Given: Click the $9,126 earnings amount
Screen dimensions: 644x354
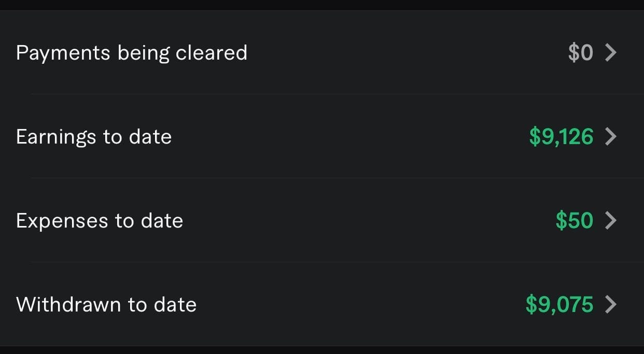Looking at the screenshot, I should (x=561, y=137).
